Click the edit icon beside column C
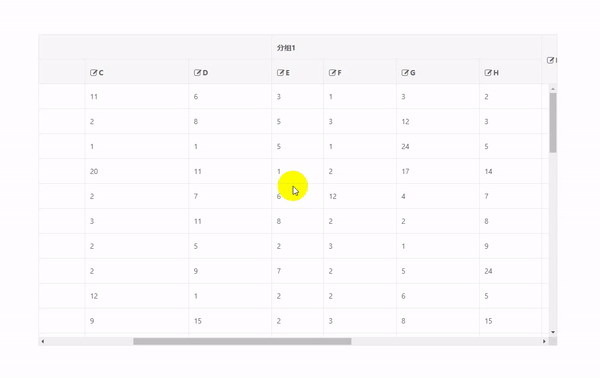Image resolution: width=600 pixels, height=378 pixels. 93,73
